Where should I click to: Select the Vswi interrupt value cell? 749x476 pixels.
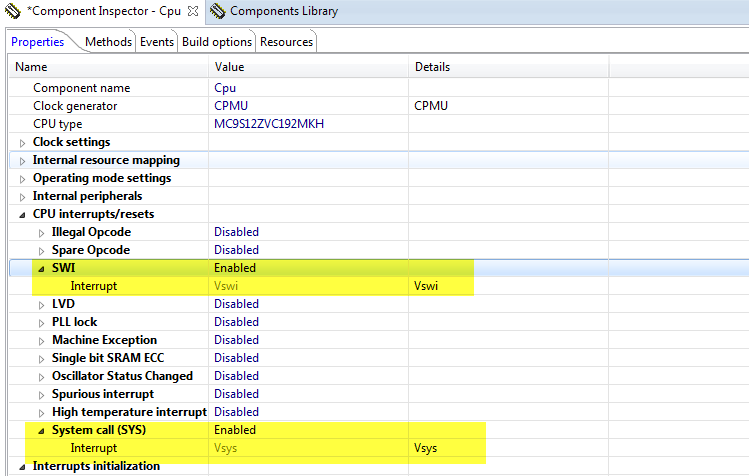tap(309, 286)
